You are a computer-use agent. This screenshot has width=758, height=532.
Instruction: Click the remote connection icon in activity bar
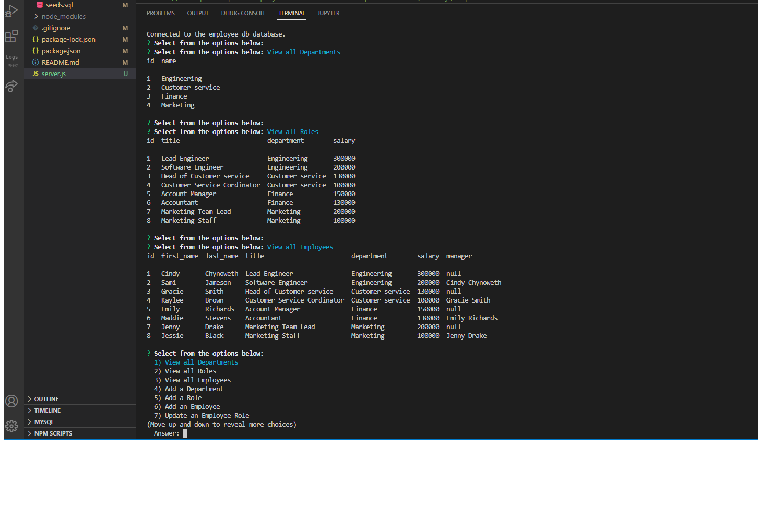(11, 86)
